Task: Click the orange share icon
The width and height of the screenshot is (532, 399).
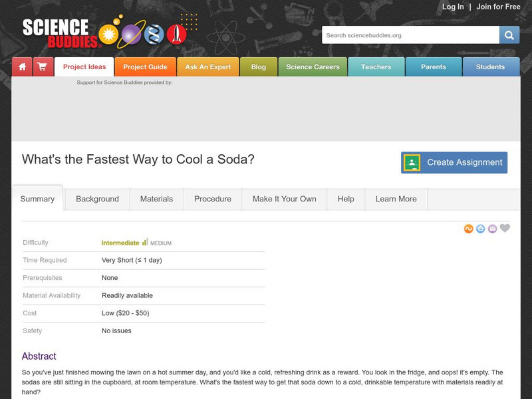Action: click(x=469, y=229)
